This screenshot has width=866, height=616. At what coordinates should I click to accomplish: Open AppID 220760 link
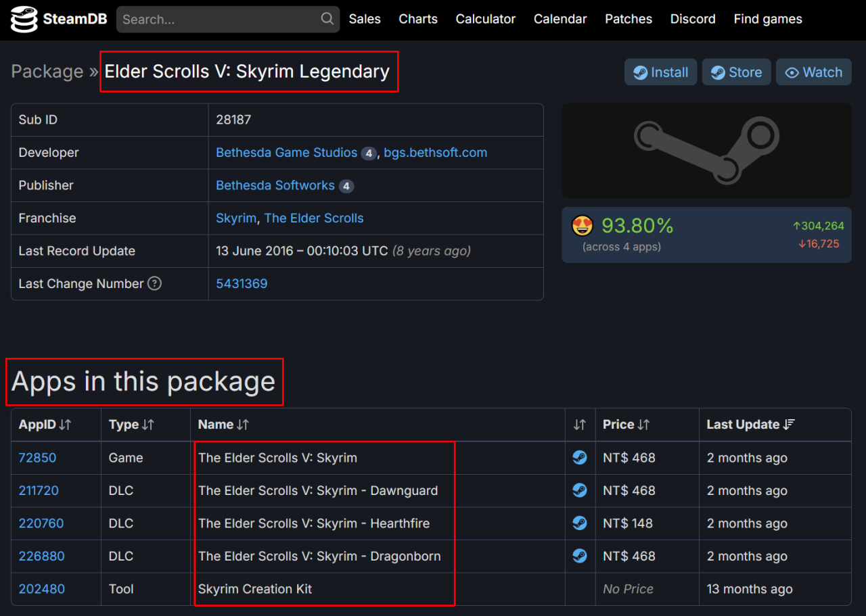pyautogui.click(x=41, y=523)
